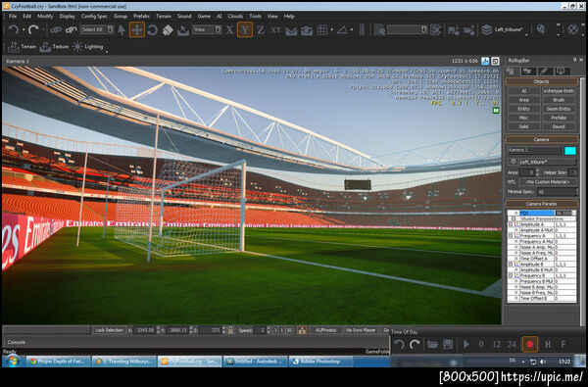Click the Select Terrain tool icon
This screenshot has height=387, width=588.
coord(183,29)
